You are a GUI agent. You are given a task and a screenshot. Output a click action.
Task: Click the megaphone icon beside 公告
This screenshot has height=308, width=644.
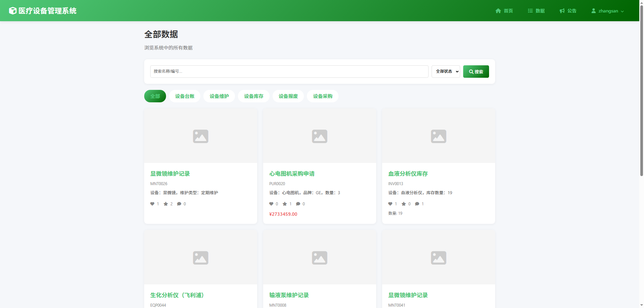click(x=562, y=11)
